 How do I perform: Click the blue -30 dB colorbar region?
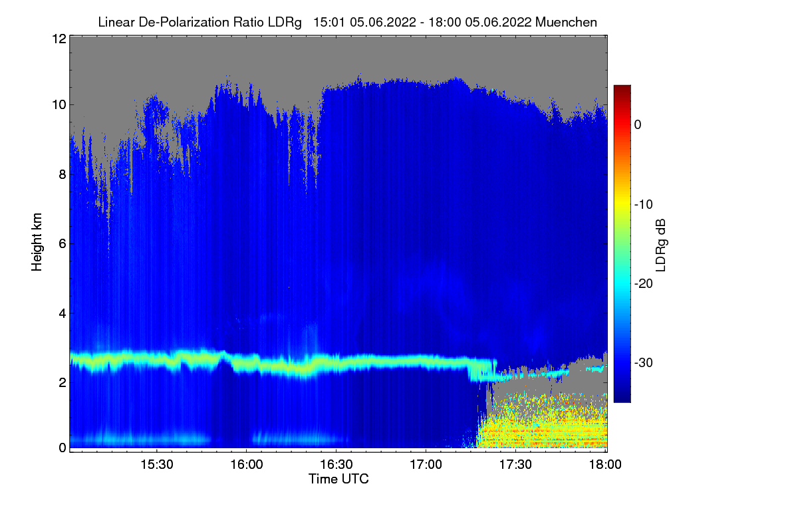click(x=622, y=362)
